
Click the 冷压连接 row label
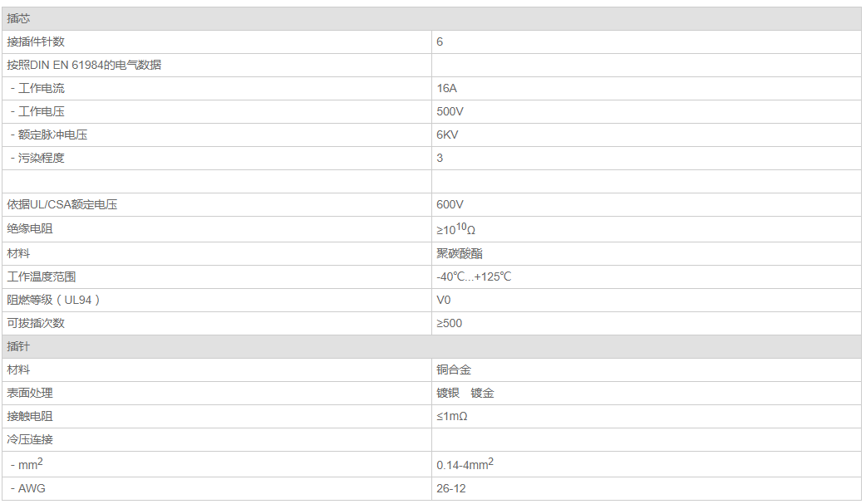tap(30, 439)
